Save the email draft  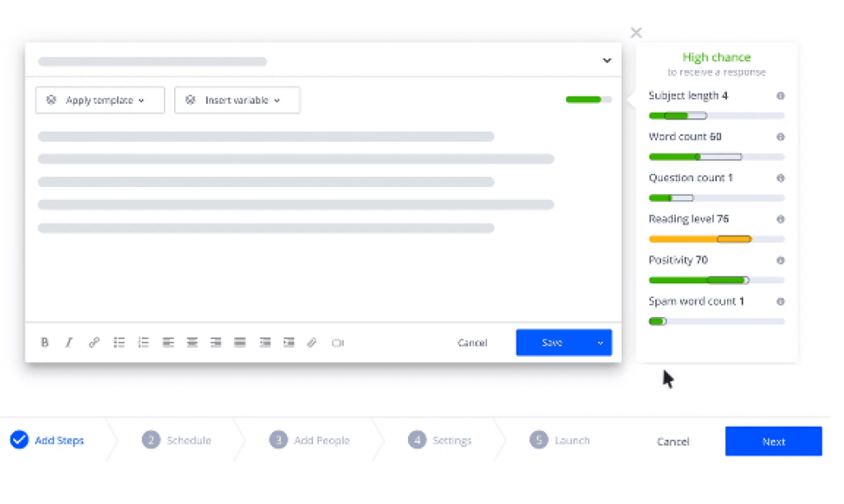(551, 343)
